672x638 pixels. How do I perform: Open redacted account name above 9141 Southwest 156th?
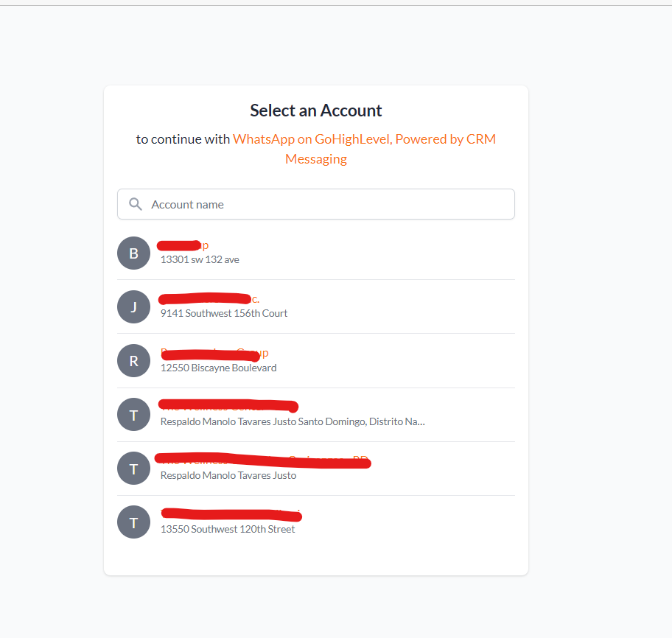click(x=209, y=298)
